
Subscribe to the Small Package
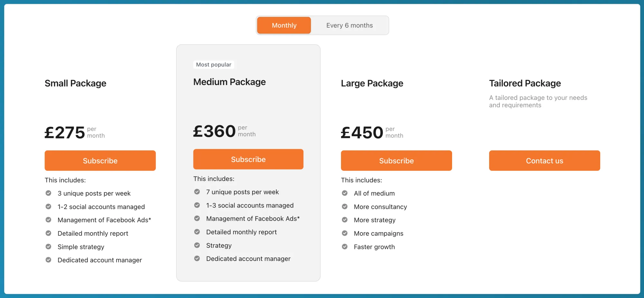tap(100, 160)
